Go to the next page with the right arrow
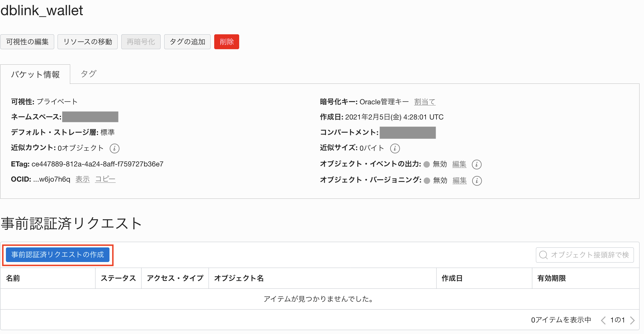This screenshot has width=644, height=334. tap(632, 320)
